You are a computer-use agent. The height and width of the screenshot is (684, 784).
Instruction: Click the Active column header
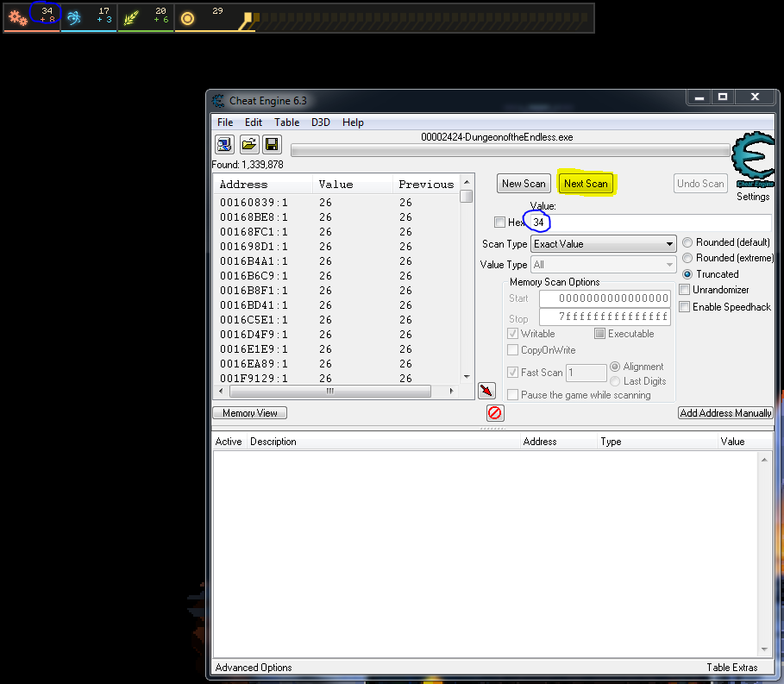pos(229,442)
